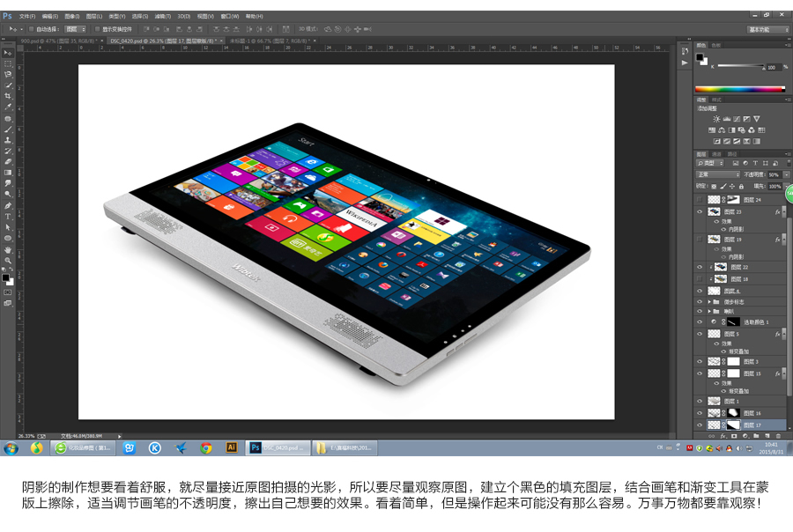Image resolution: width=793 pixels, height=532 pixels.
Task: Click the add layer mask icon
Action: (x=734, y=435)
